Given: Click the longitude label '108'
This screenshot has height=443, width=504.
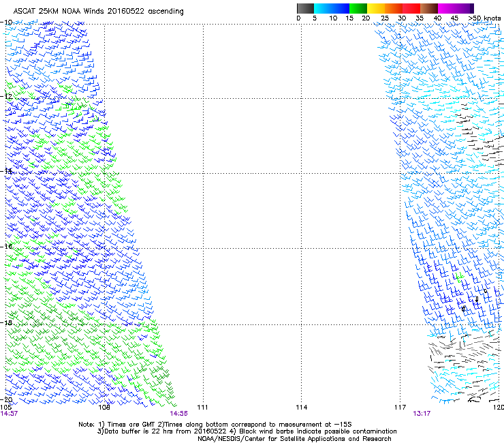Looking at the screenshot, I should [104, 408].
